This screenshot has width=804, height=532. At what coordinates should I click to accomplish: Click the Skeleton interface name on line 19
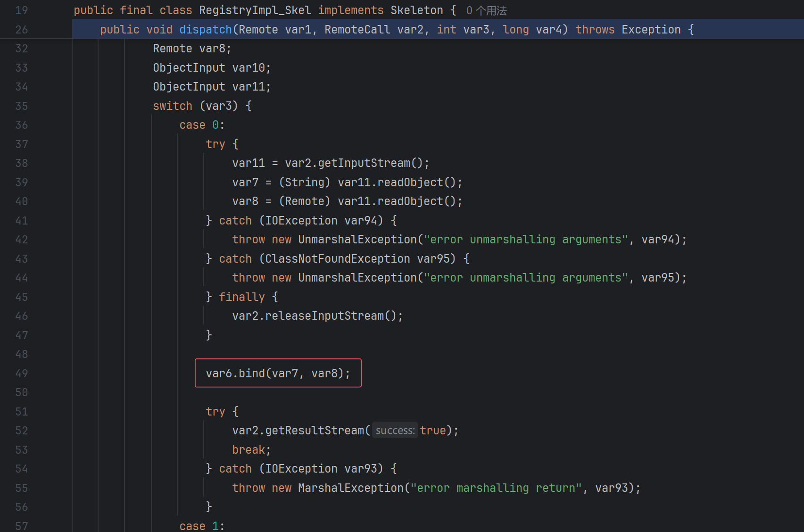(416, 10)
